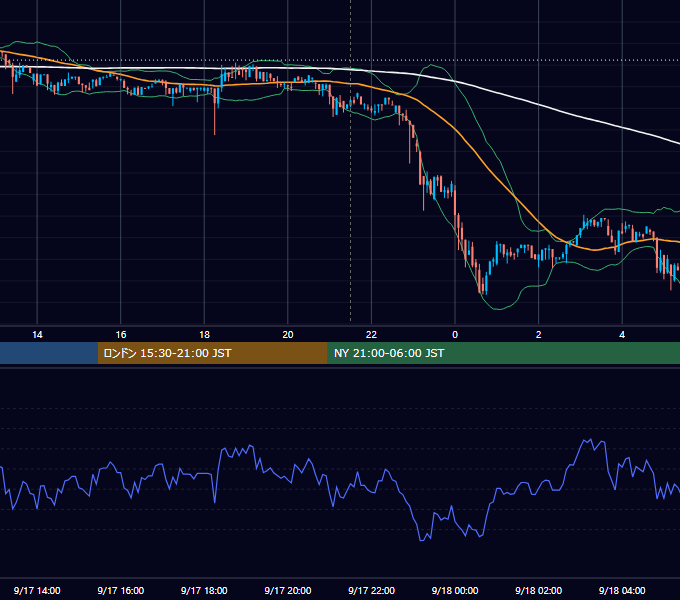Click the 9/18 04:00 date label

622,590
